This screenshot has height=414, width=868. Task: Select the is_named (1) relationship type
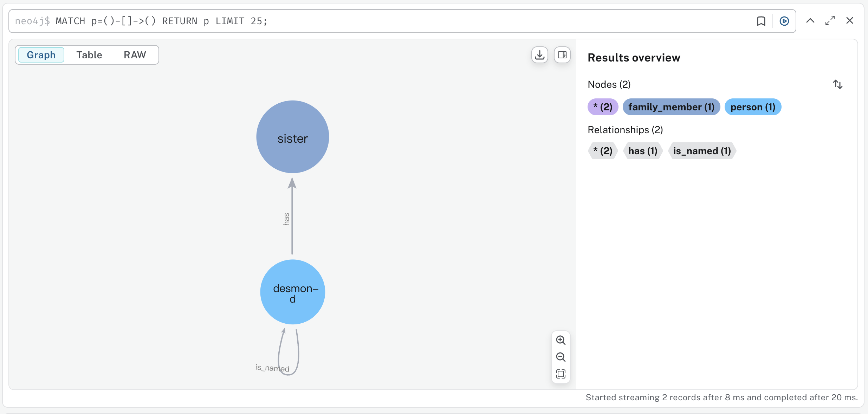(x=702, y=151)
